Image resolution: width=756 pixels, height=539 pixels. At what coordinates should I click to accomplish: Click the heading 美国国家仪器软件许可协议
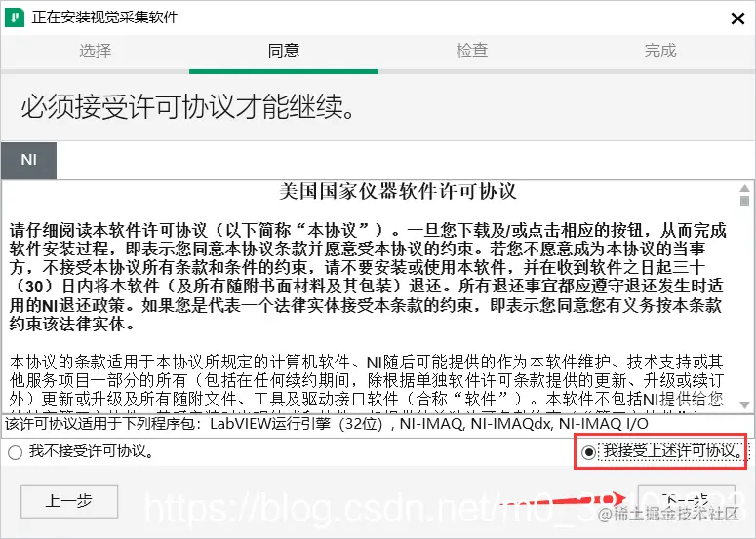point(398,192)
